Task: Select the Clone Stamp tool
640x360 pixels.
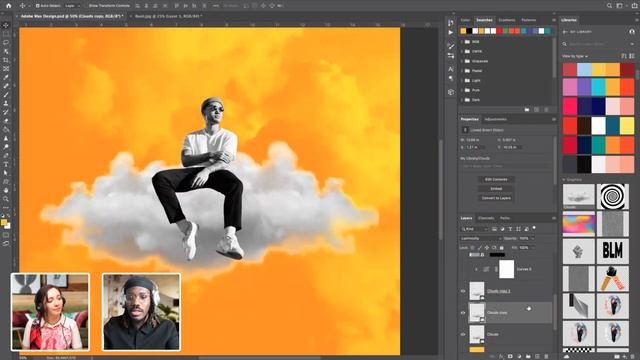Action: [x=6, y=103]
